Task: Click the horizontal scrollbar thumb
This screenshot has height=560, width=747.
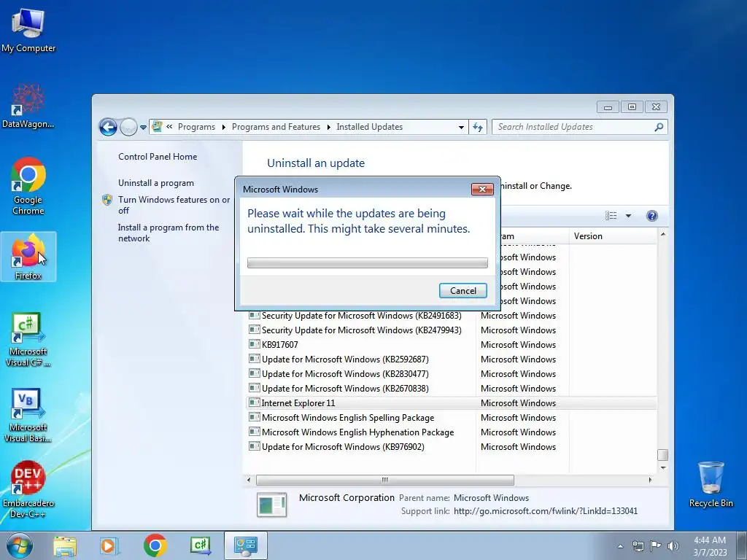Action: coord(385,480)
